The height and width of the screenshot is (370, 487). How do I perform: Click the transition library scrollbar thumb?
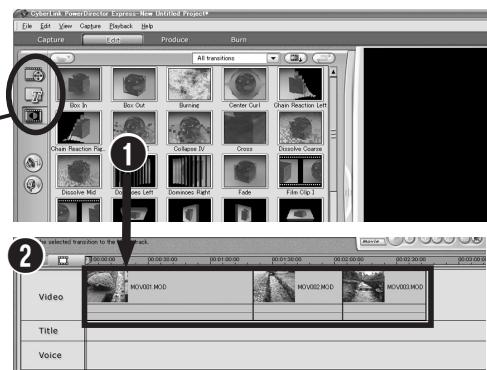coord(333,134)
